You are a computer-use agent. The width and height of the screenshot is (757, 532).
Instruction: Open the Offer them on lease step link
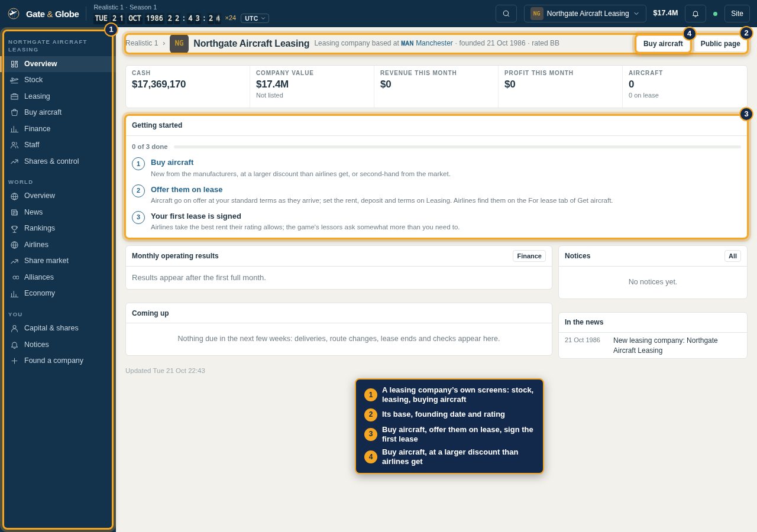[187, 190]
